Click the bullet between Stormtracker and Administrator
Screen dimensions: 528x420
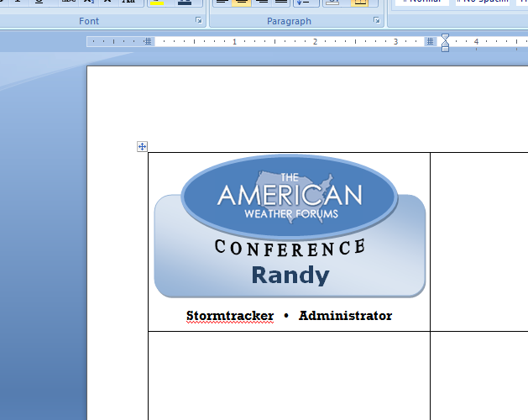(286, 316)
